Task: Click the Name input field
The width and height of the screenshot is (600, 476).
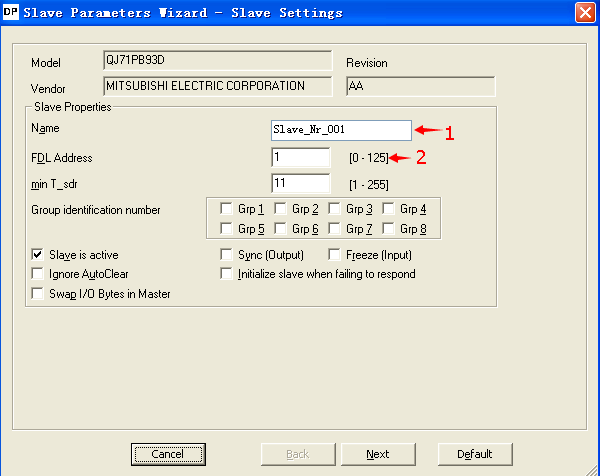Action: pos(340,130)
